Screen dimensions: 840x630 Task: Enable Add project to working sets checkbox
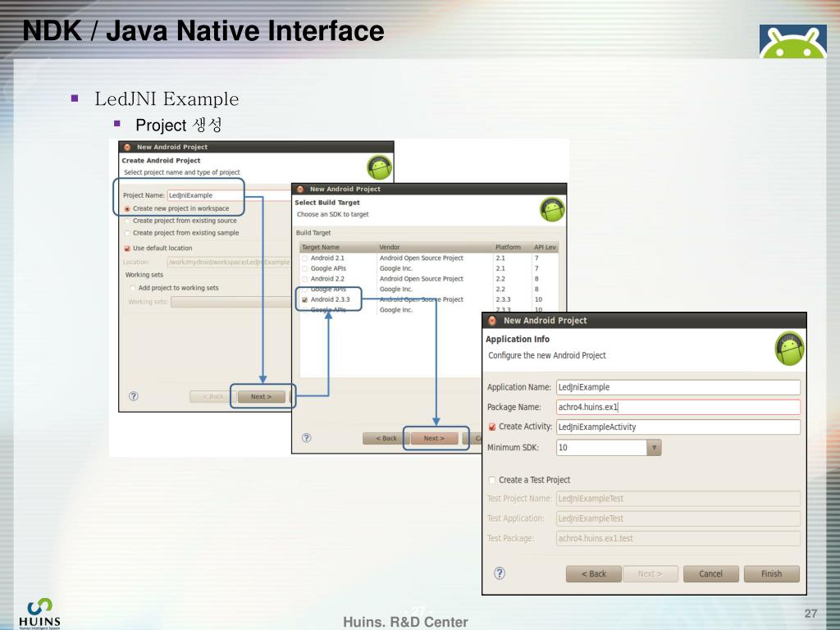[132, 288]
